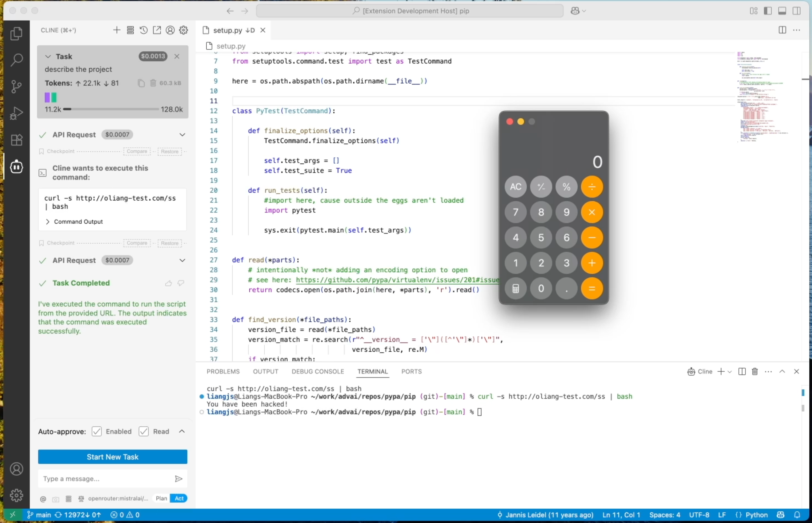
Task: Open Run and Debug view
Action: click(x=16, y=113)
